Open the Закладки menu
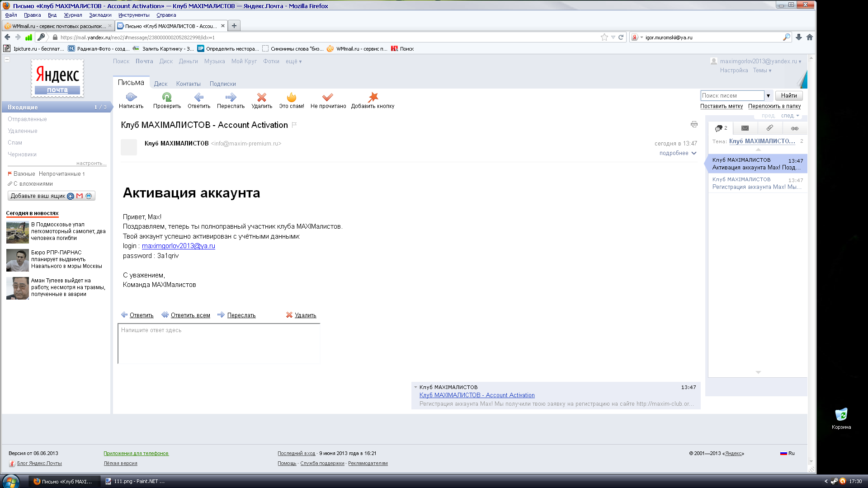 100,15
